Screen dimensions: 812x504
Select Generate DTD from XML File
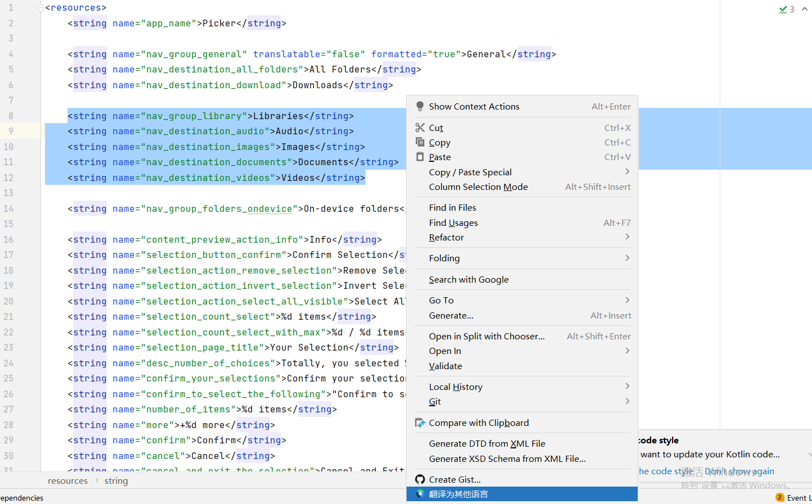(522, 443)
